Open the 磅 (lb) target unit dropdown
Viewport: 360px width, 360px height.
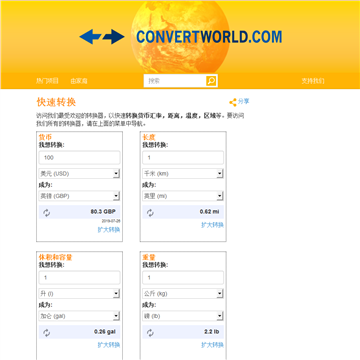click(183, 316)
